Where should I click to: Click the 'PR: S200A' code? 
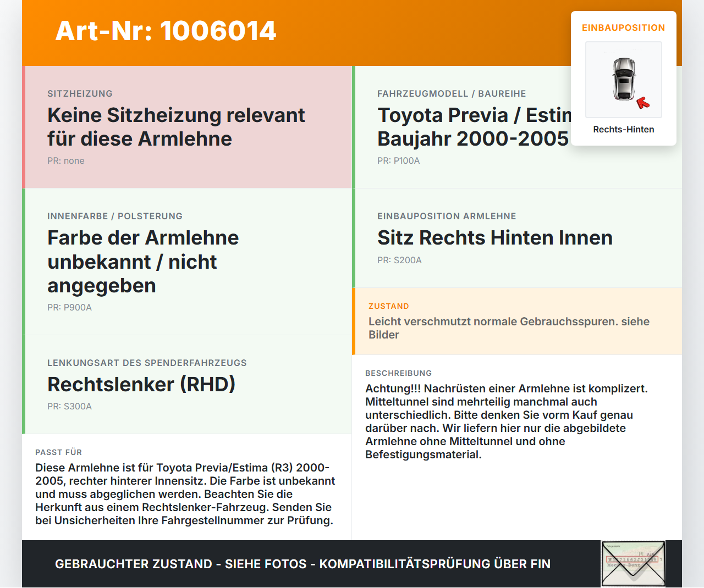399,260
